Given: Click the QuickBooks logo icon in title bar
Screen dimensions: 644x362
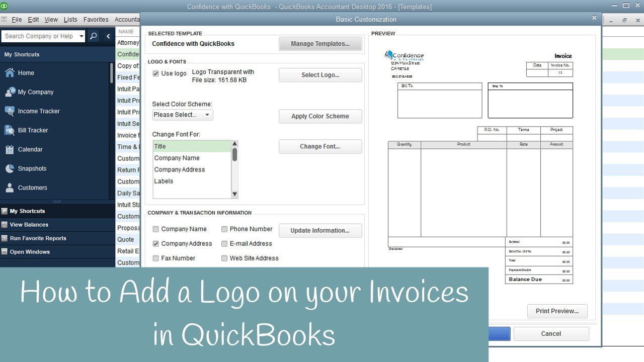Looking at the screenshot, I should point(5,7).
